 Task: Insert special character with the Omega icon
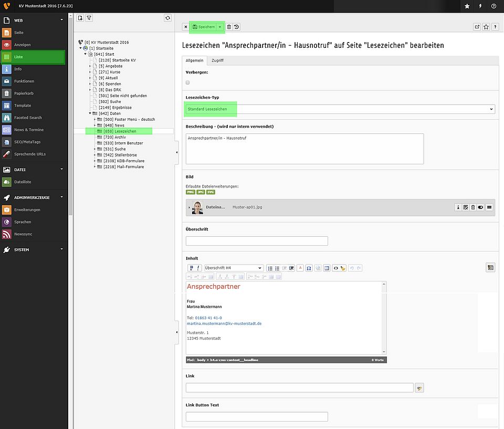[309, 268]
